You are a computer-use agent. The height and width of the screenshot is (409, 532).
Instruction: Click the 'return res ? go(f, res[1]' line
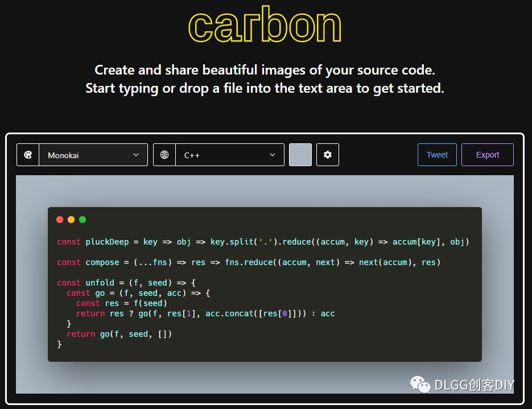pyautogui.click(x=205, y=313)
